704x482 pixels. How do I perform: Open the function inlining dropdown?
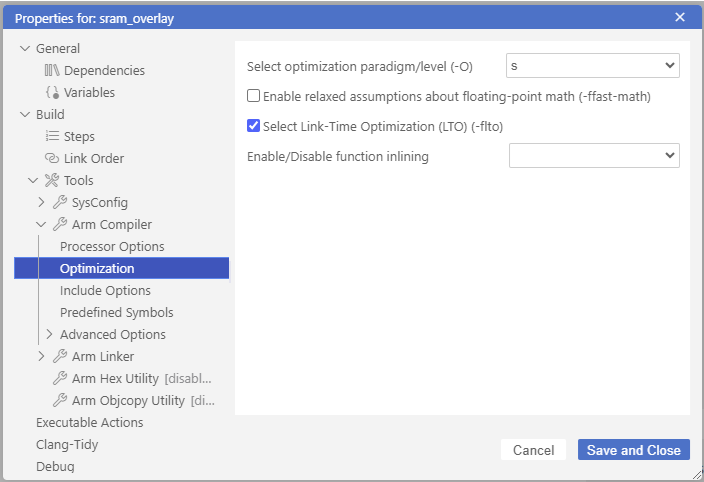(594, 155)
